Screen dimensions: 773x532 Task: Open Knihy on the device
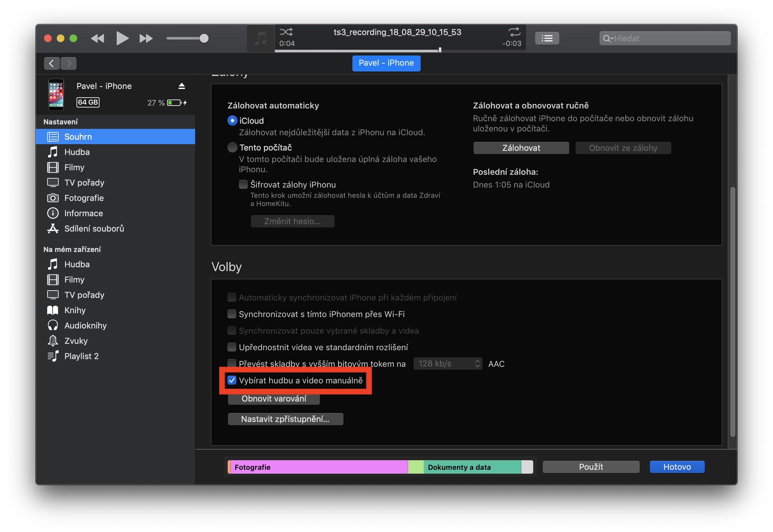pos(115,310)
